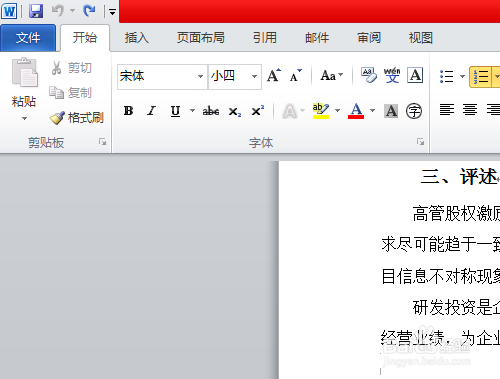Apply yellow text highlight color

click(321, 111)
